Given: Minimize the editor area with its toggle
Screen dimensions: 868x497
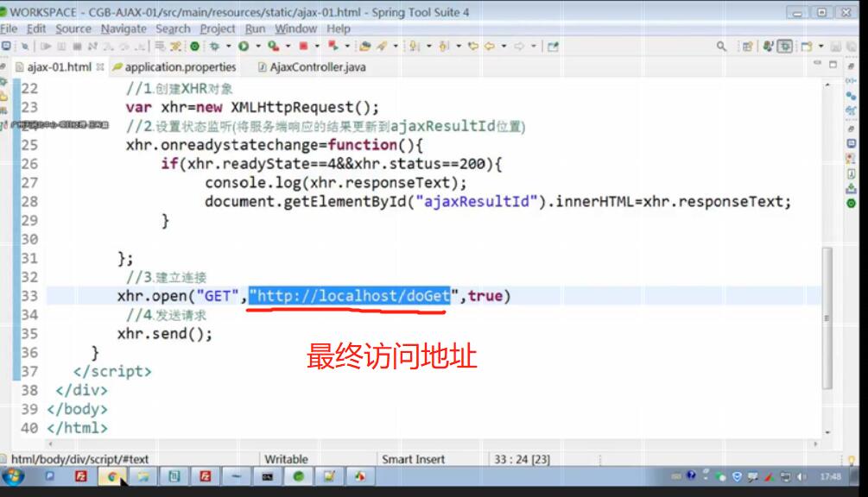Looking at the screenshot, I should (819, 63).
